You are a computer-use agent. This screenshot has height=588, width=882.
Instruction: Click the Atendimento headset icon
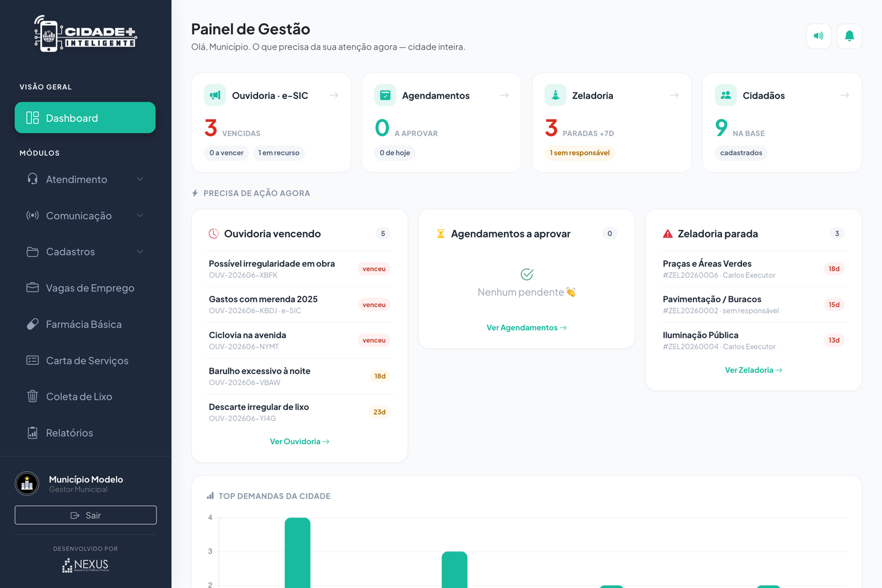[33, 179]
